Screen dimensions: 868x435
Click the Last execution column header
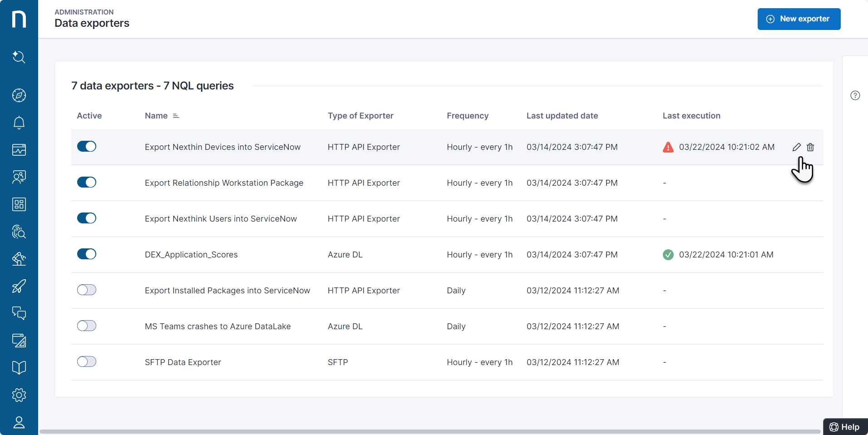point(691,116)
